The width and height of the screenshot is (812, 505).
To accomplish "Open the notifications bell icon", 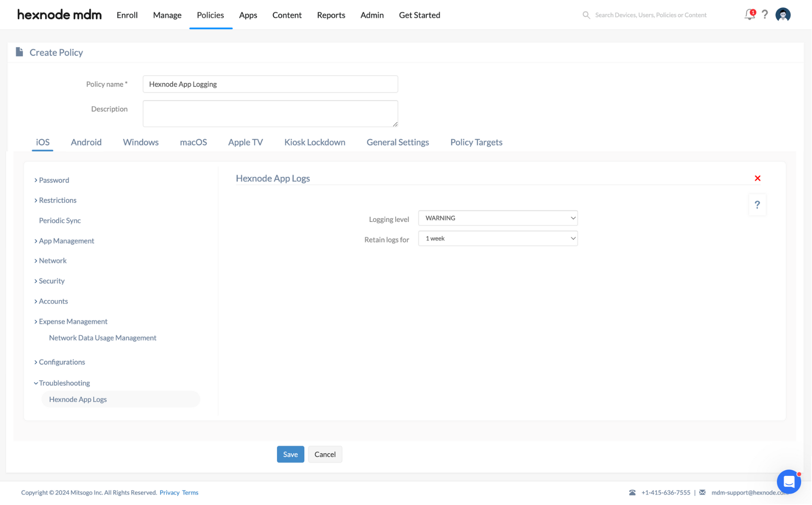I will click(x=749, y=15).
